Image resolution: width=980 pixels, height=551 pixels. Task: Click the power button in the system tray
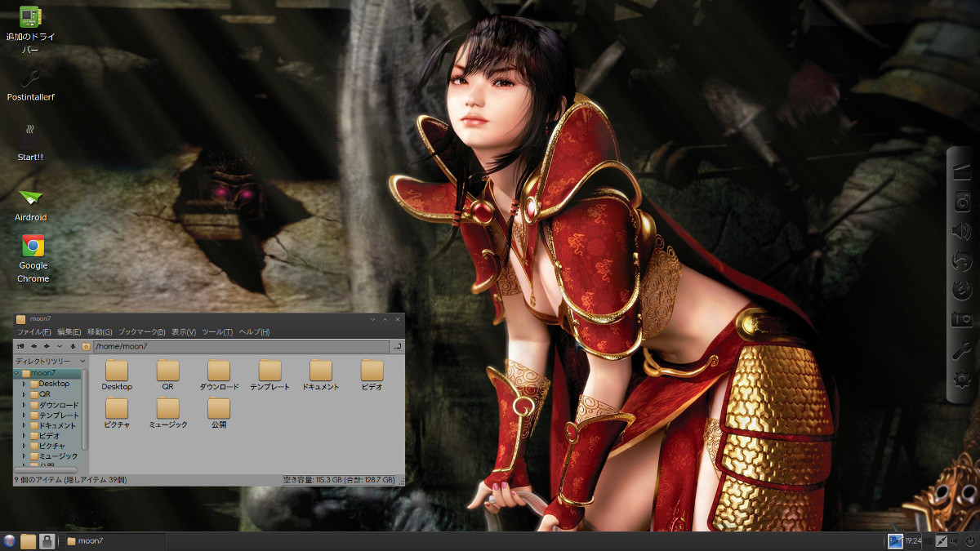969,540
